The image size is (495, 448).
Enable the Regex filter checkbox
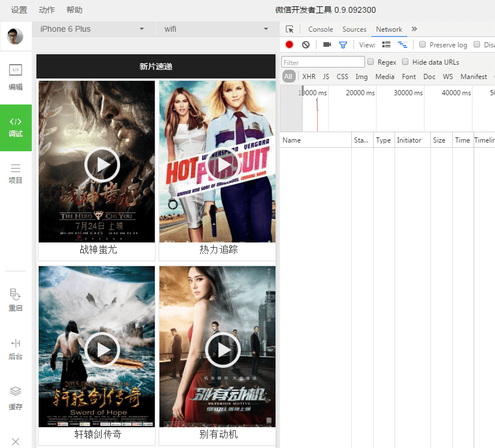click(371, 62)
